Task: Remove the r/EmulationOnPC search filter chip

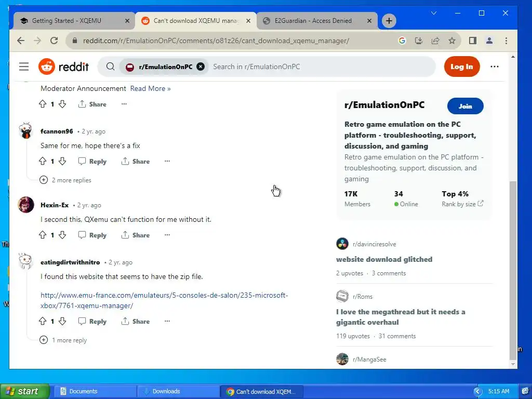Action: (201, 66)
